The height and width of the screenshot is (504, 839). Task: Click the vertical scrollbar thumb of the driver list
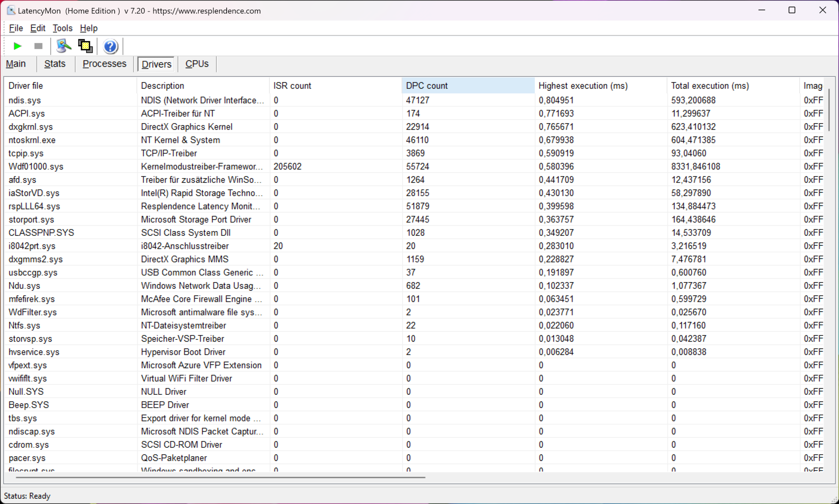tap(829, 109)
